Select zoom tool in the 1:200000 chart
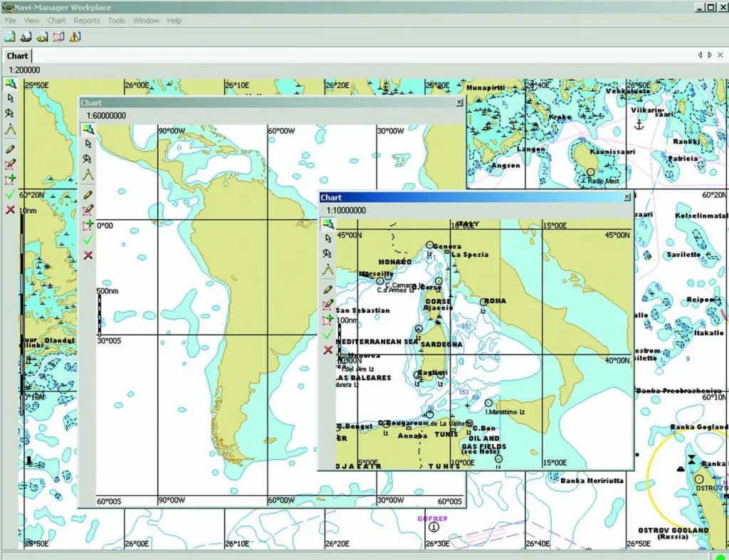Viewport: 729px width, 560px height. point(10,84)
